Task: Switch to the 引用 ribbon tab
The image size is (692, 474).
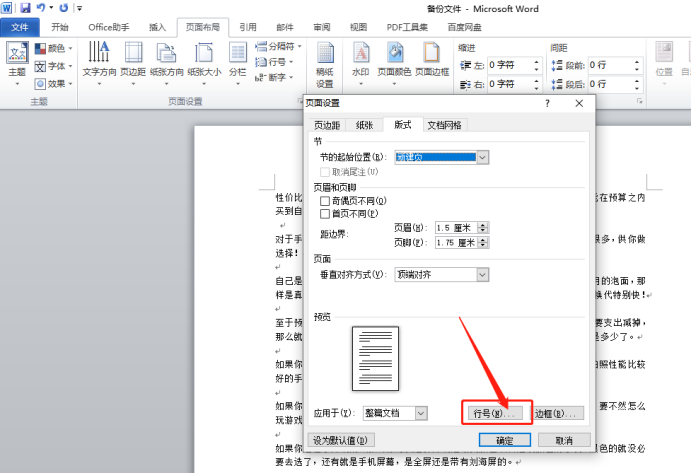Action: pos(248,27)
